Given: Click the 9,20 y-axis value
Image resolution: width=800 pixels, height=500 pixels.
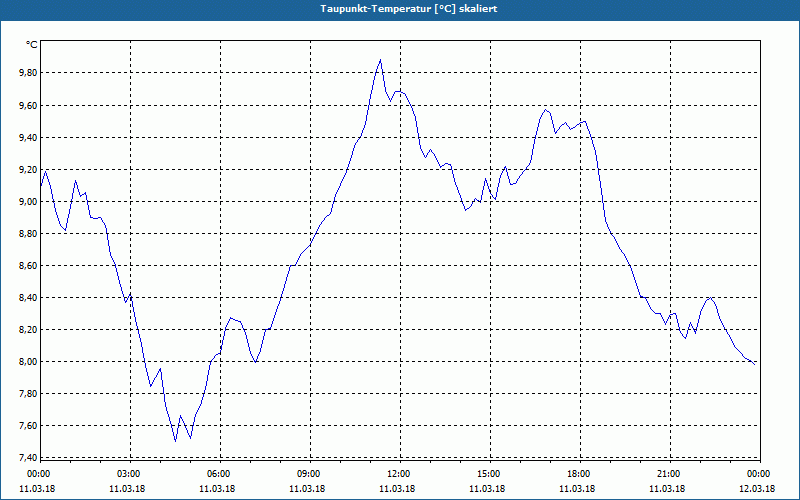Looking at the screenshot, I should 28,169.
